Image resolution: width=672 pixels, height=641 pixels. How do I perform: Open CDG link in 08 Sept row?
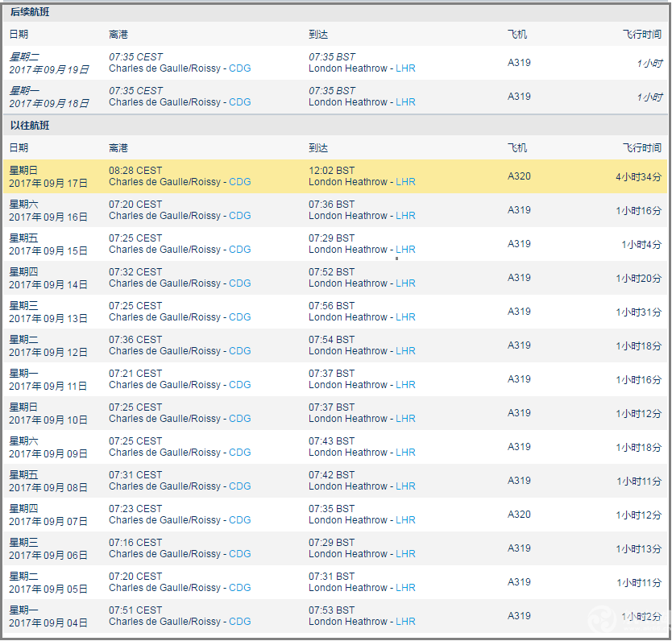pyautogui.click(x=239, y=486)
